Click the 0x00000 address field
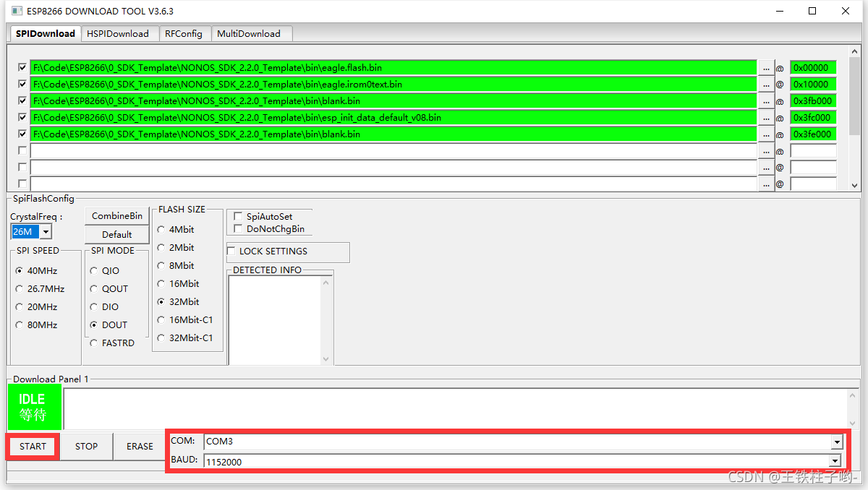Screen dimensions: 868x490 coord(813,67)
